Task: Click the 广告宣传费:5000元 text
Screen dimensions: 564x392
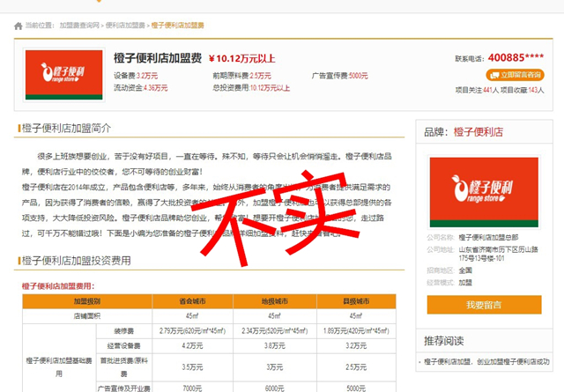Action: click(340, 76)
